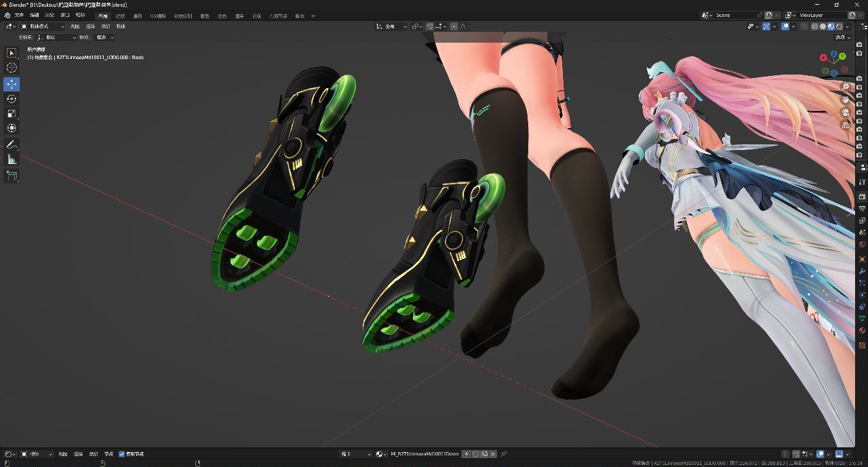Toggle the snap magnet in viewport header
The height and width of the screenshot is (467, 868).
(x=430, y=26)
